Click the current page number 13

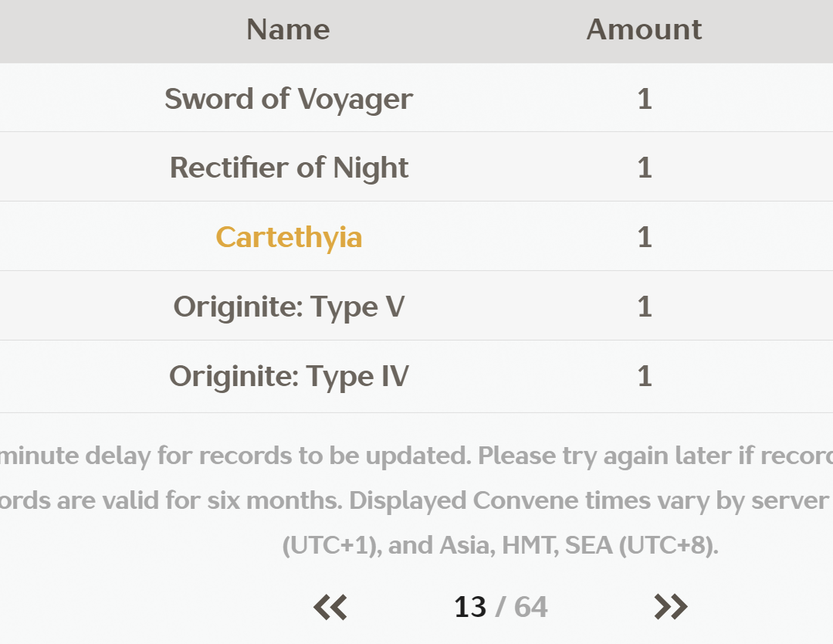(470, 607)
